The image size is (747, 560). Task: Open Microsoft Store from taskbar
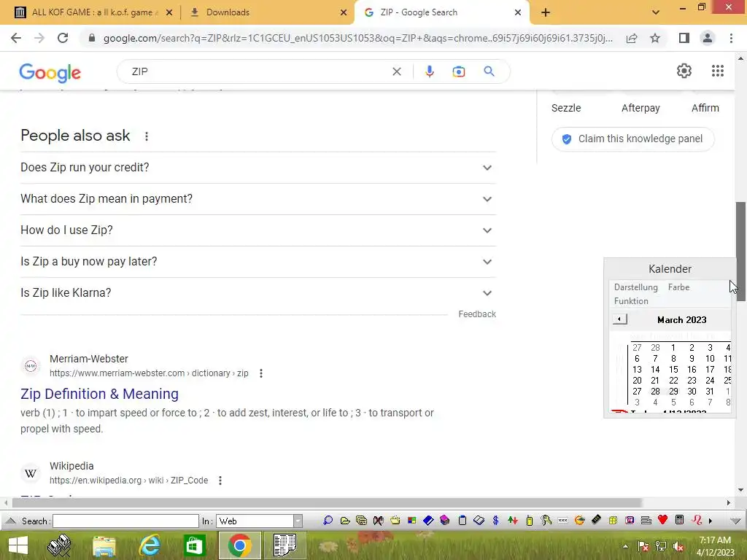click(194, 545)
